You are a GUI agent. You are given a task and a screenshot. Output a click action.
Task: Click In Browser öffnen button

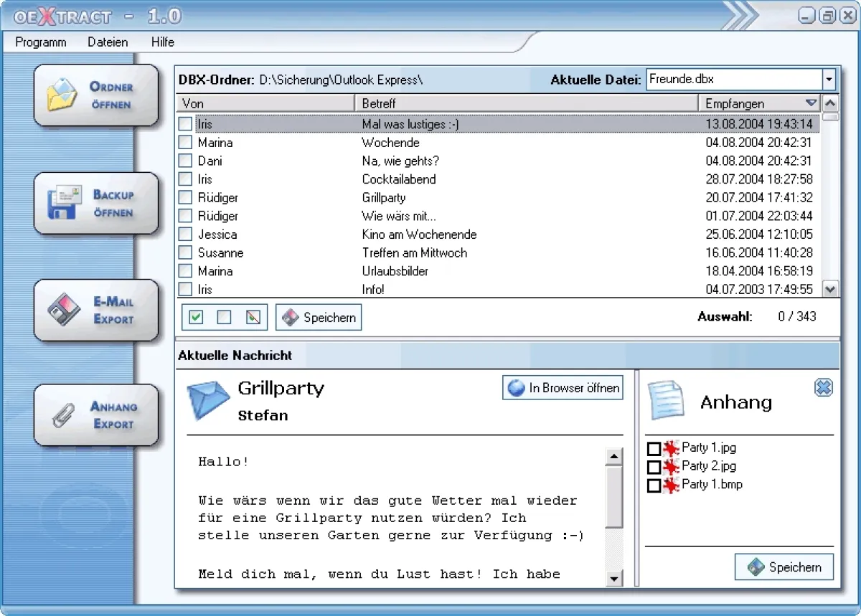(x=563, y=388)
